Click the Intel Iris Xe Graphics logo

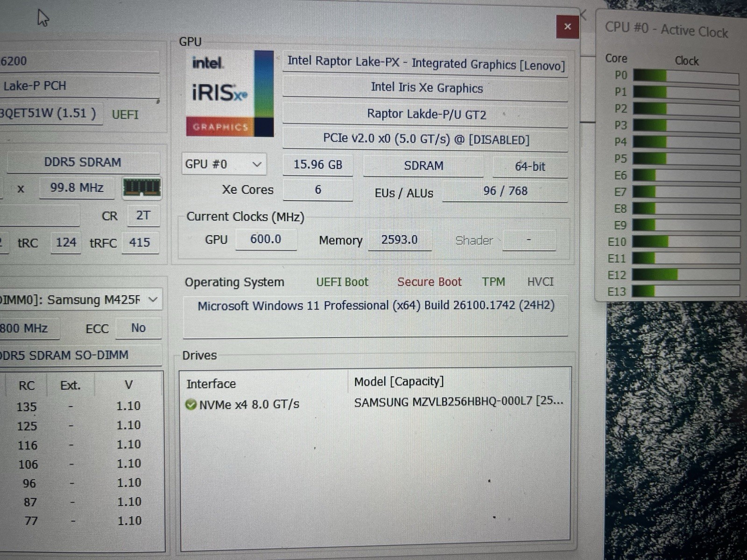click(x=230, y=93)
